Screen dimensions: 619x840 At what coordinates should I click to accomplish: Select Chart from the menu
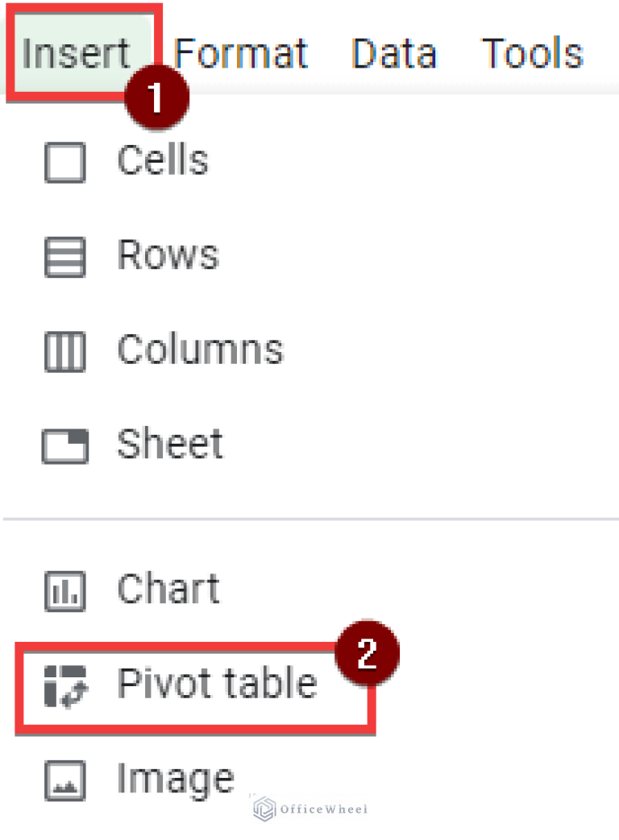point(168,588)
